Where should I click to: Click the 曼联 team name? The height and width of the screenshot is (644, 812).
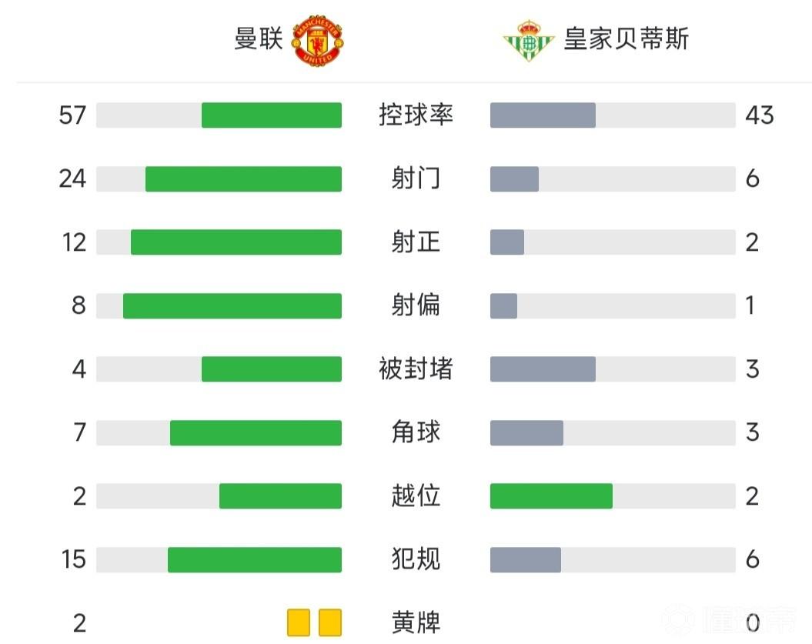[x=259, y=38]
